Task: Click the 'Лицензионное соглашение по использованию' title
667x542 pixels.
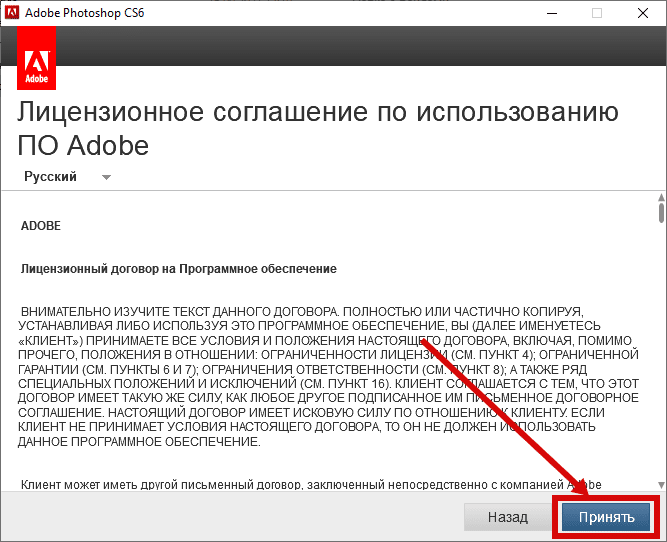Action: pyautogui.click(x=317, y=113)
